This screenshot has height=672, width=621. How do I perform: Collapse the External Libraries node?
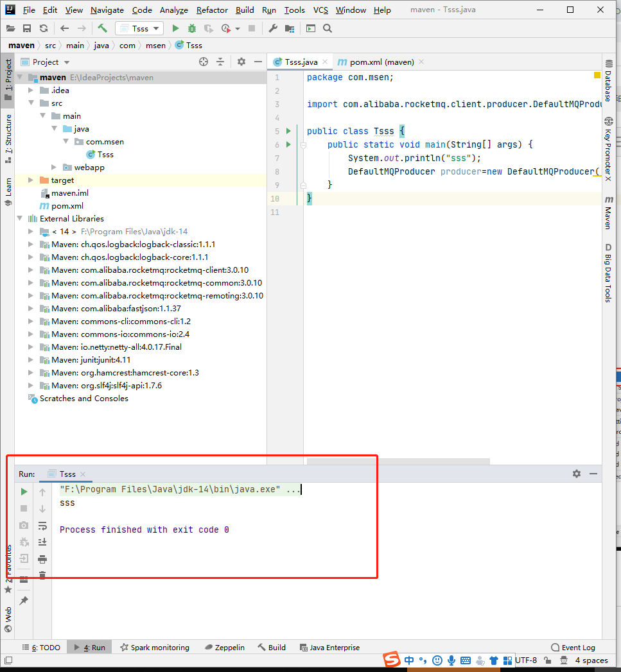click(x=20, y=218)
